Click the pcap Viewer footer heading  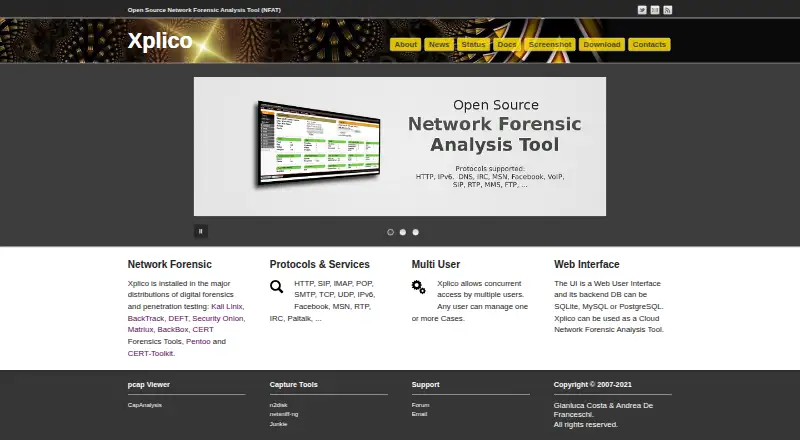pos(148,384)
